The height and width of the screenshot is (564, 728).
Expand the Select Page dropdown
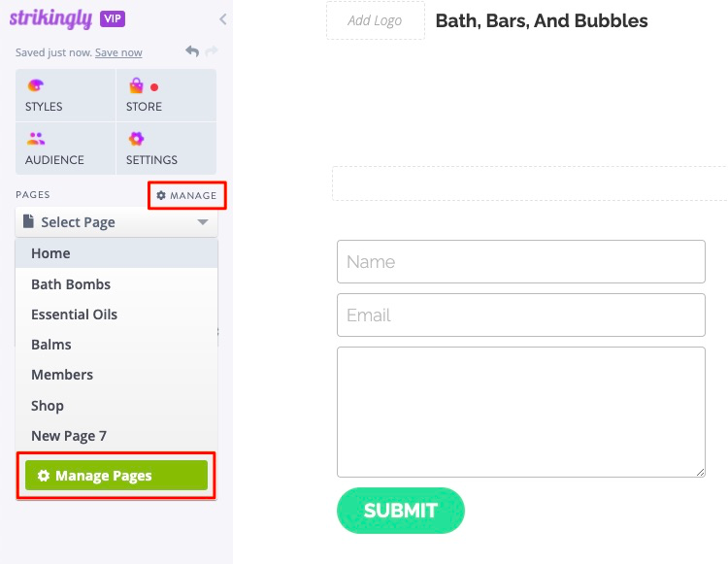(x=116, y=222)
